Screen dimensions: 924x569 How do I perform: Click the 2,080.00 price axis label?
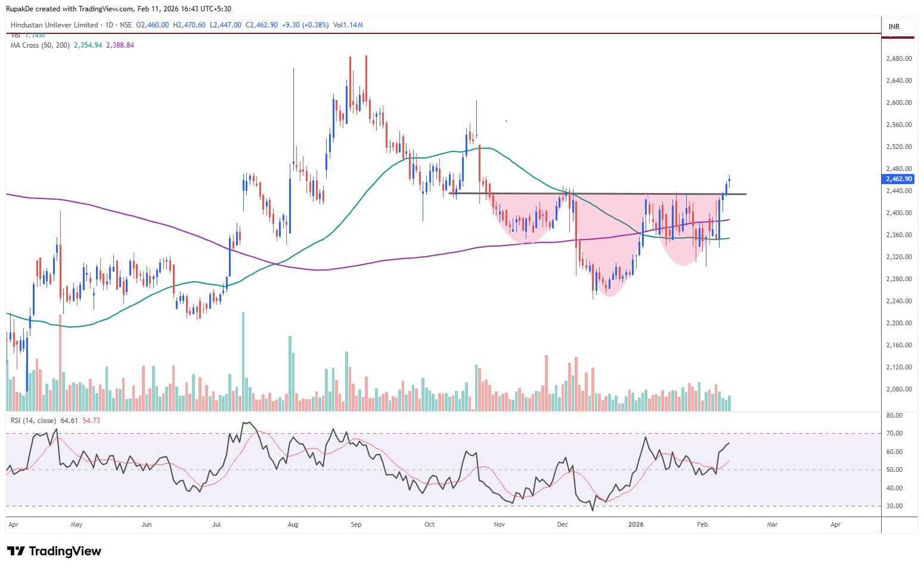tap(899, 389)
